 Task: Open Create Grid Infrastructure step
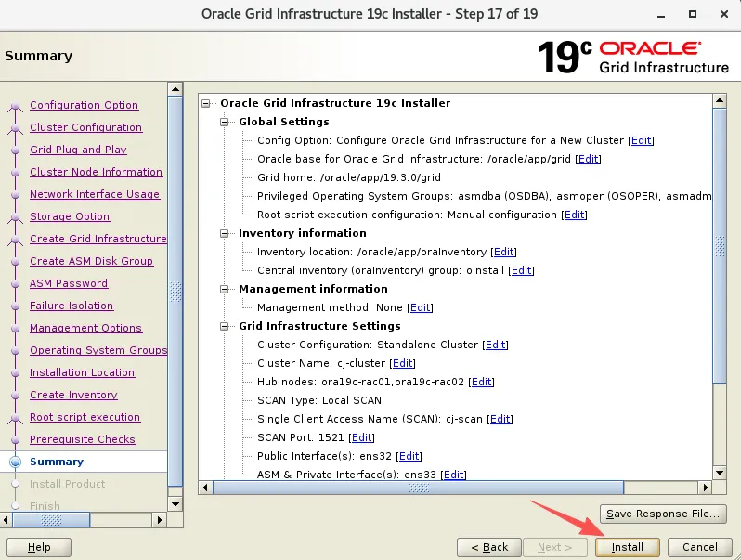(x=98, y=238)
